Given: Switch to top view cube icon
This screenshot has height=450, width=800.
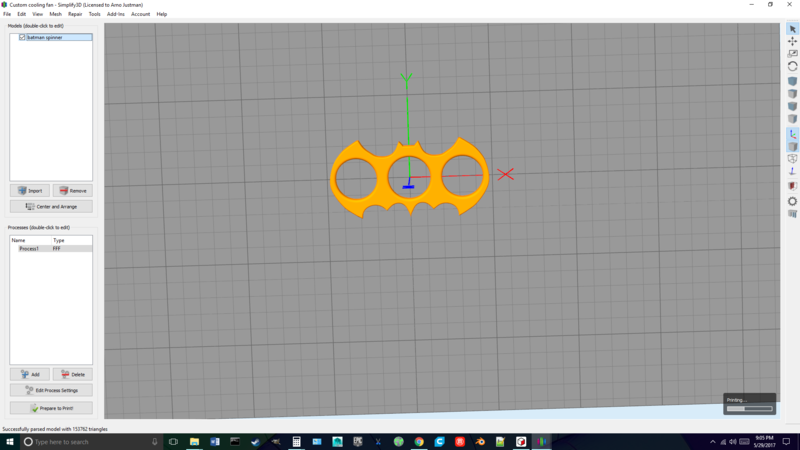Looking at the screenshot, I should tap(792, 94).
